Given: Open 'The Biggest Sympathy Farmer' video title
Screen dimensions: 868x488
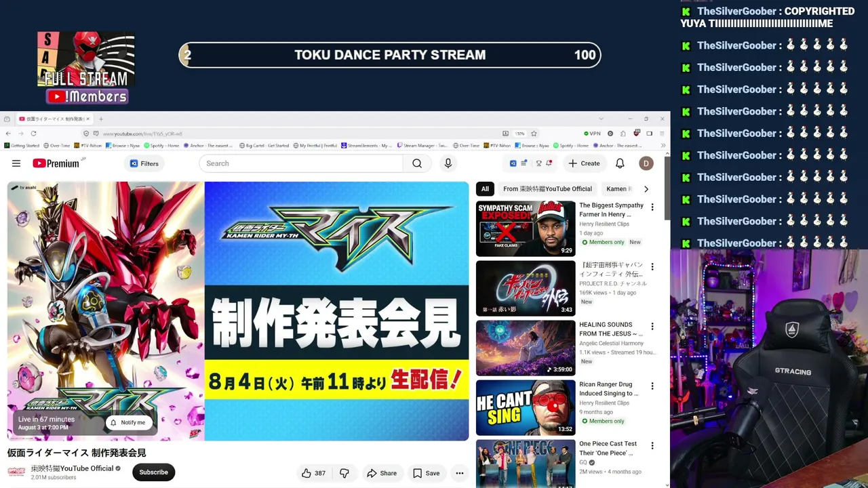Looking at the screenshot, I should [611, 210].
